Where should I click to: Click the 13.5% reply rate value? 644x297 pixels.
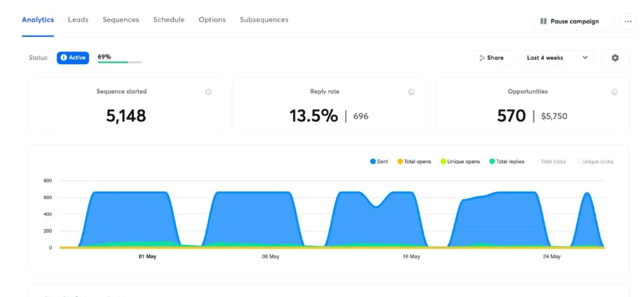click(313, 116)
